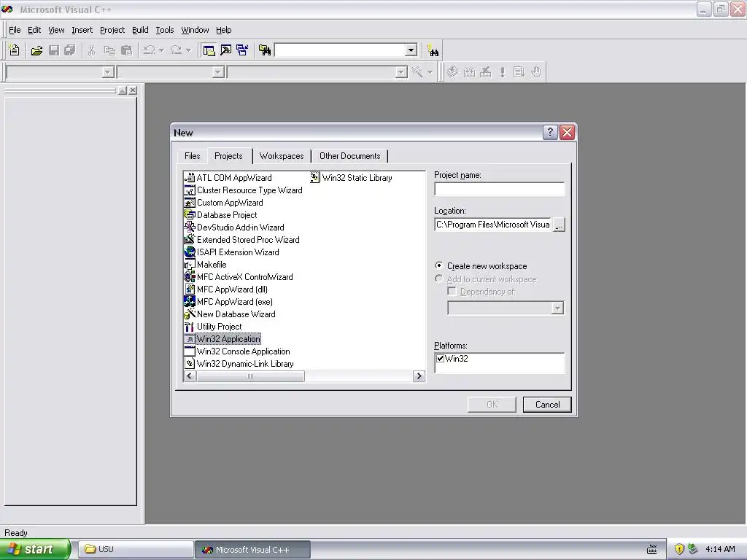Open the WizardBar members combo dropdown

click(401, 72)
